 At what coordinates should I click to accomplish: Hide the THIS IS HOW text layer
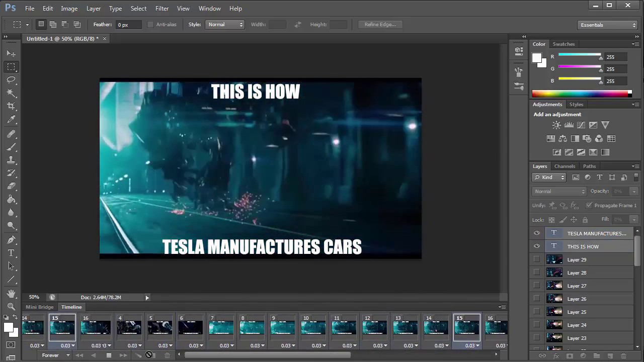(x=537, y=246)
